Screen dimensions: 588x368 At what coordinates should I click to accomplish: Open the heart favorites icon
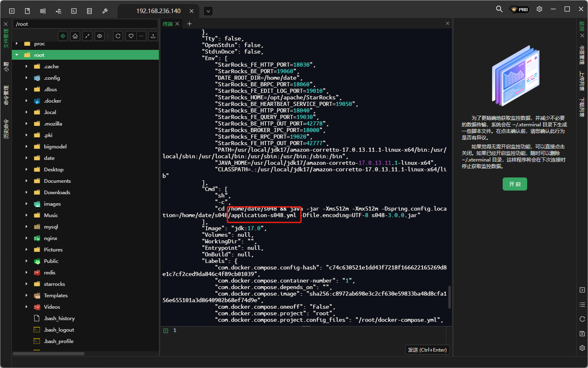click(131, 36)
